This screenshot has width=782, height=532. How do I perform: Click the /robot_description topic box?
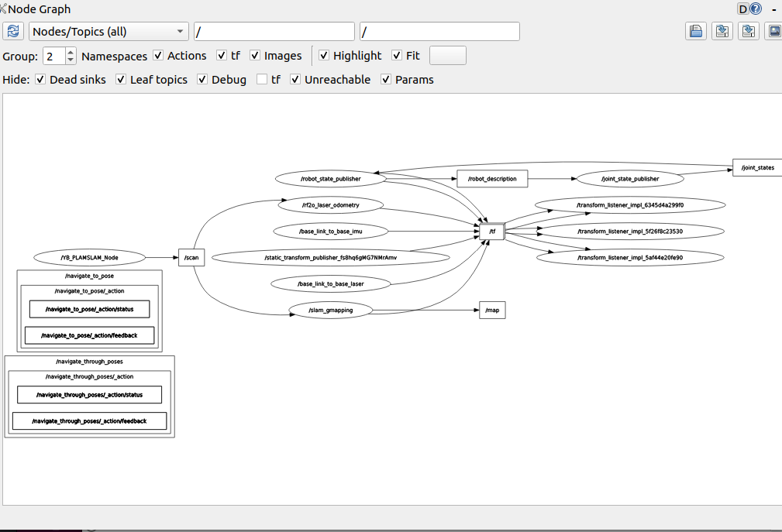tap(492, 179)
